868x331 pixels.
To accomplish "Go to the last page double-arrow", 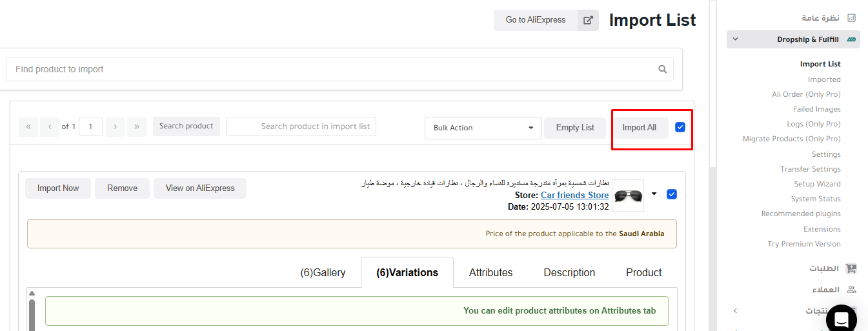I will coord(137,126).
